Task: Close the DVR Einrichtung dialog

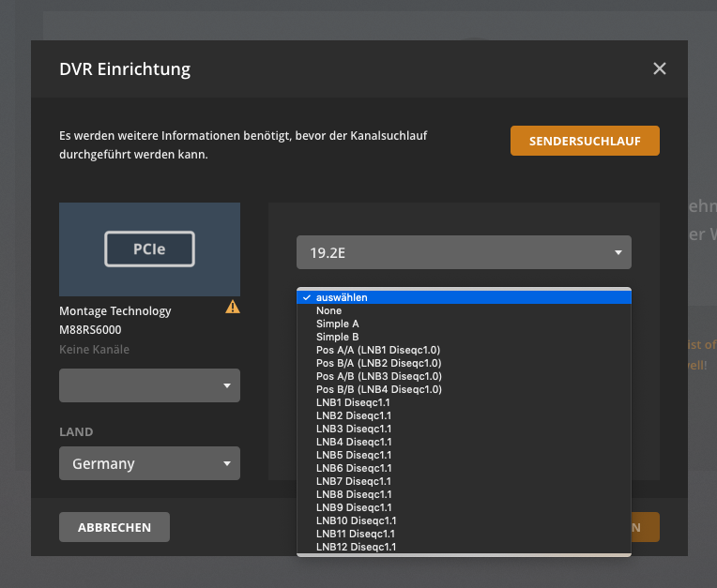Action: 660,68
